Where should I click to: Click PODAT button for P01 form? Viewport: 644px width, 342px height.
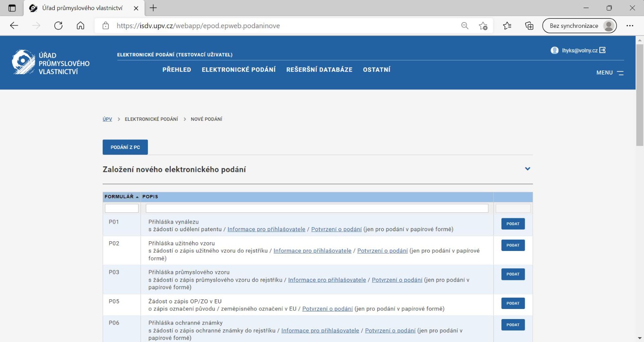(513, 224)
